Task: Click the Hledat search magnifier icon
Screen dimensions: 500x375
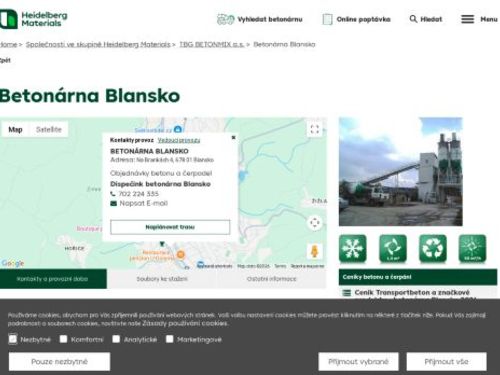Action: coord(413,19)
